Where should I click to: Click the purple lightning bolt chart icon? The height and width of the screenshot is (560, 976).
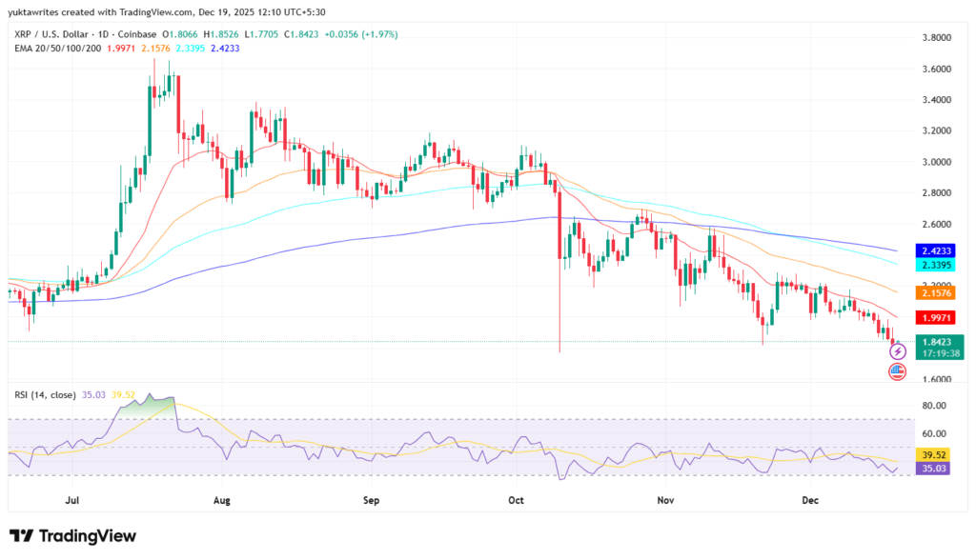(898, 351)
